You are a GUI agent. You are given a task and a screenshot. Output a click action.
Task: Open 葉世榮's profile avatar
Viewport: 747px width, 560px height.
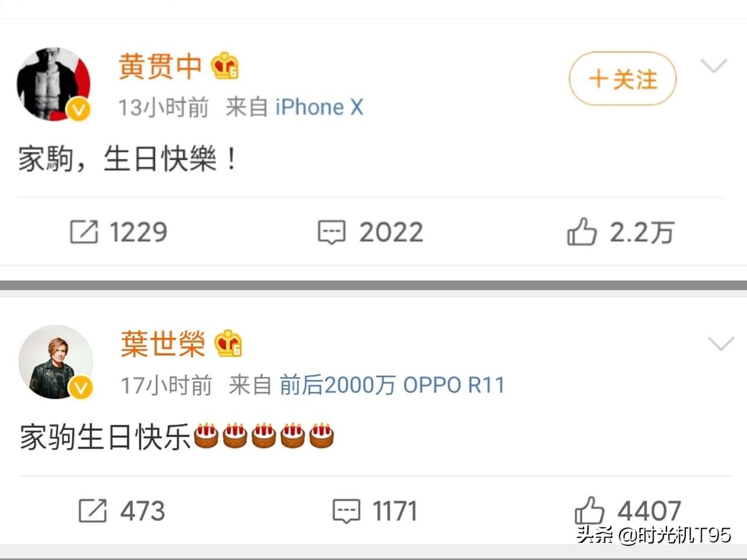[56, 362]
